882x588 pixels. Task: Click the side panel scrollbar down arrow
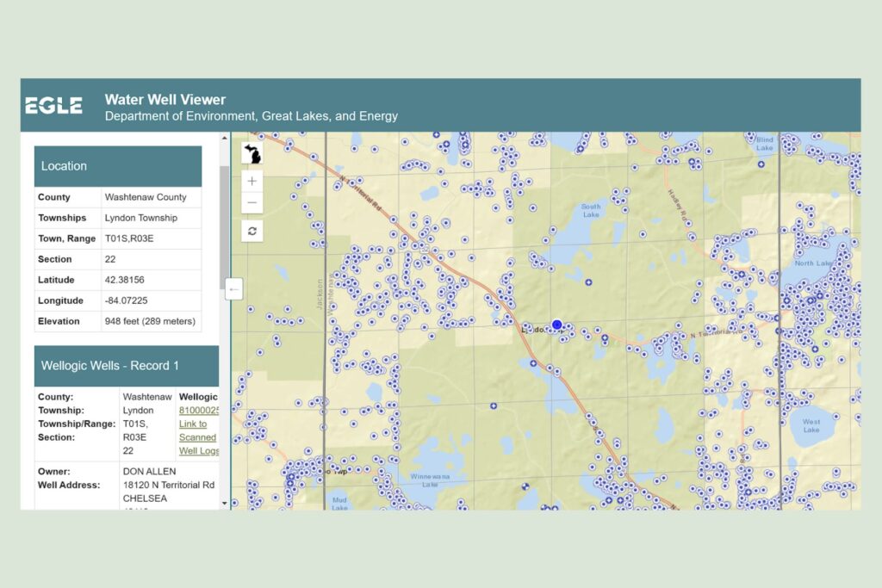pos(225,504)
